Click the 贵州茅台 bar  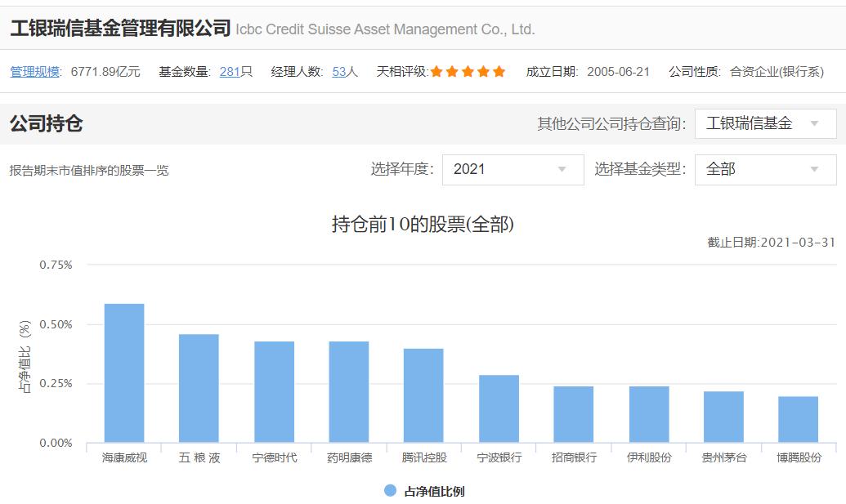click(x=723, y=417)
